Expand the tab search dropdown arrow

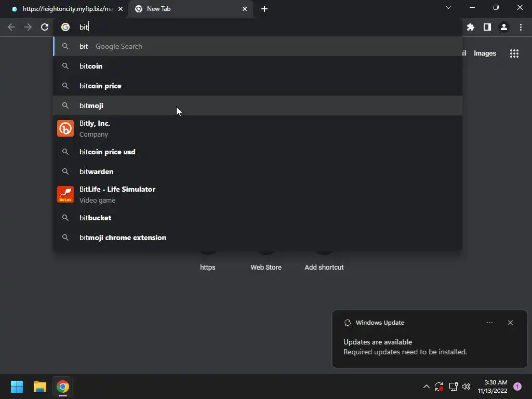coord(448,7)
